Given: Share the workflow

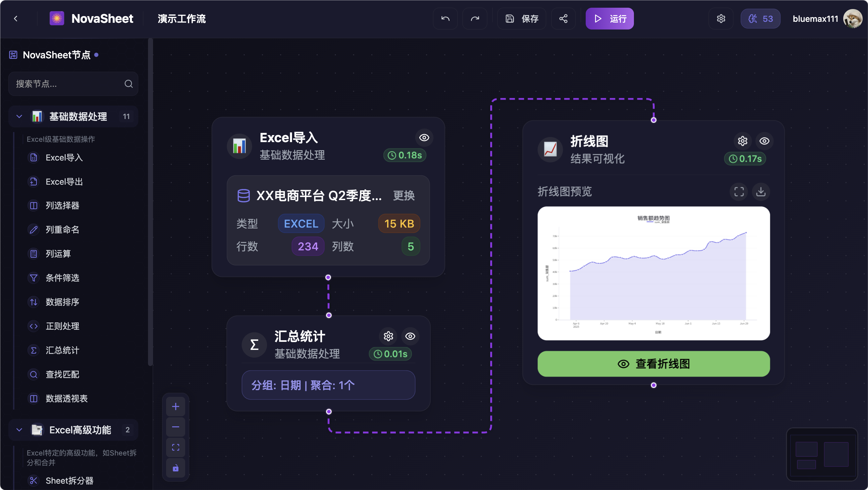Looking at the screenshot, I should tap(563, 18).
